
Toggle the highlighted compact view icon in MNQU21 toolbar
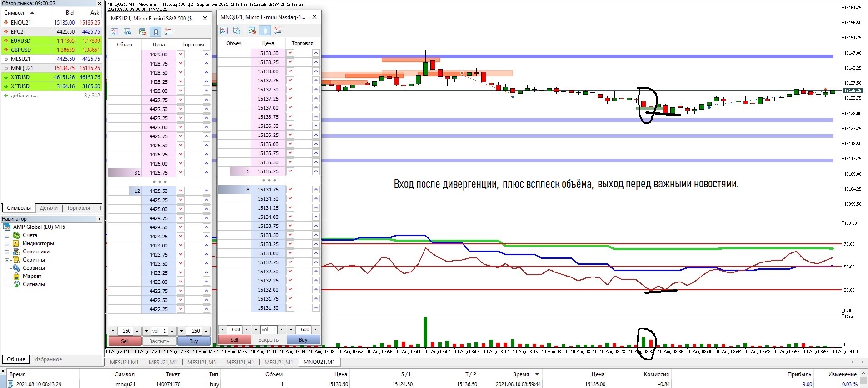tap(265, 30)
